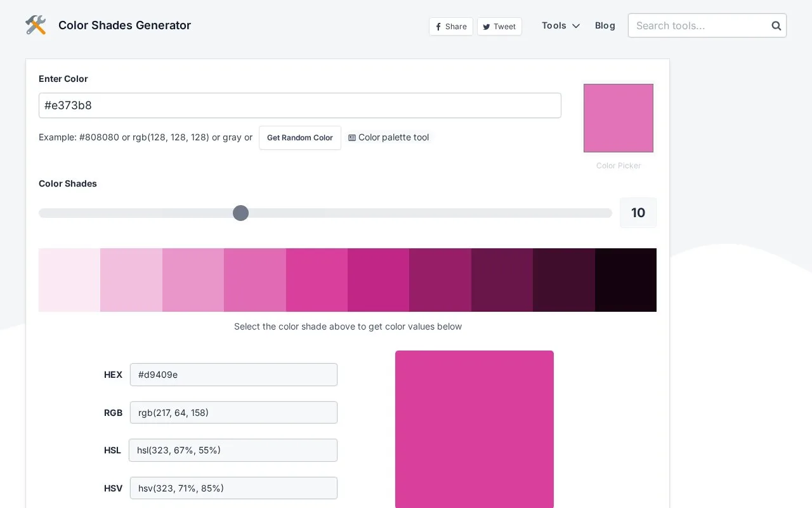Select the second light pink shade
Screen dimensions: 812x508
131,280
